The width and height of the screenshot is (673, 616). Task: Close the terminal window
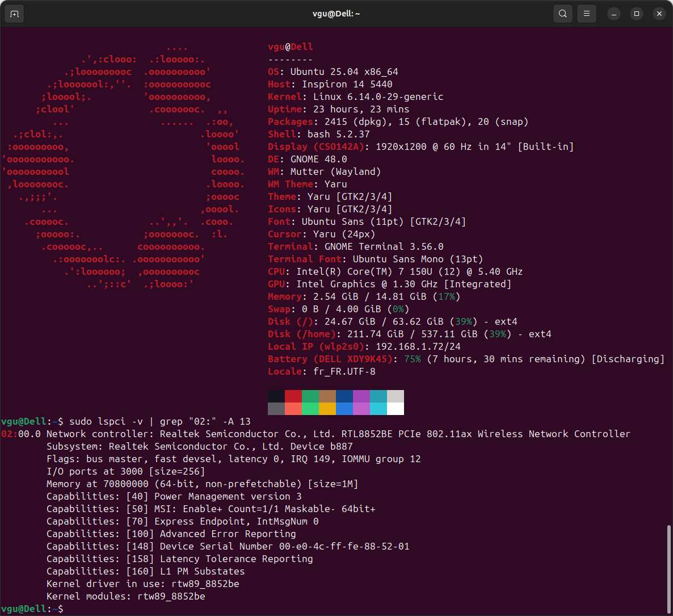tap(659, 14)
